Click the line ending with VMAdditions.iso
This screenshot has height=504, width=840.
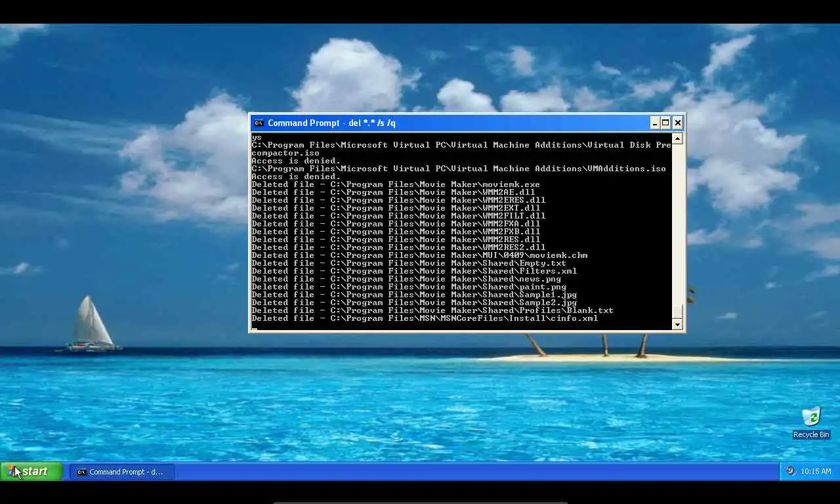pyautogui.click(x=459, y=169)
